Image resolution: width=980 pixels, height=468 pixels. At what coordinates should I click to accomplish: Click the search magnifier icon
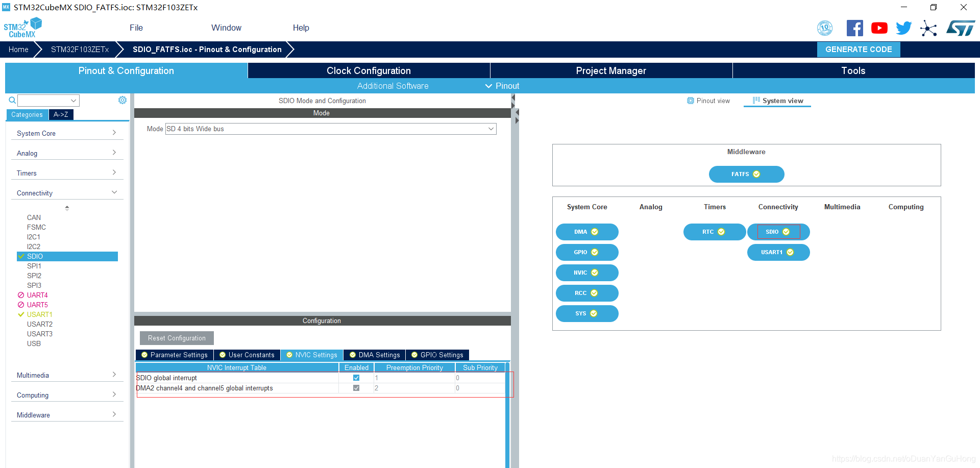click(x=12, y=100)
